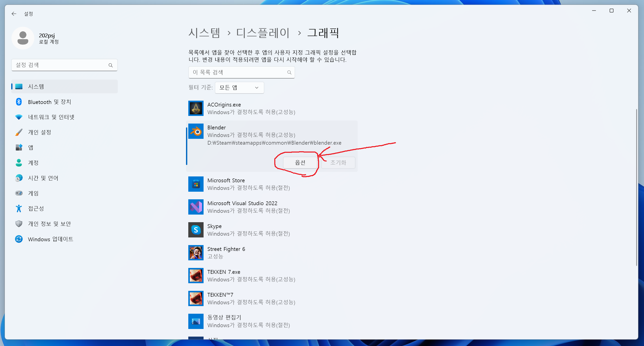
Task: Click the TEKKEN 7.exe icon
Action: 196,276
